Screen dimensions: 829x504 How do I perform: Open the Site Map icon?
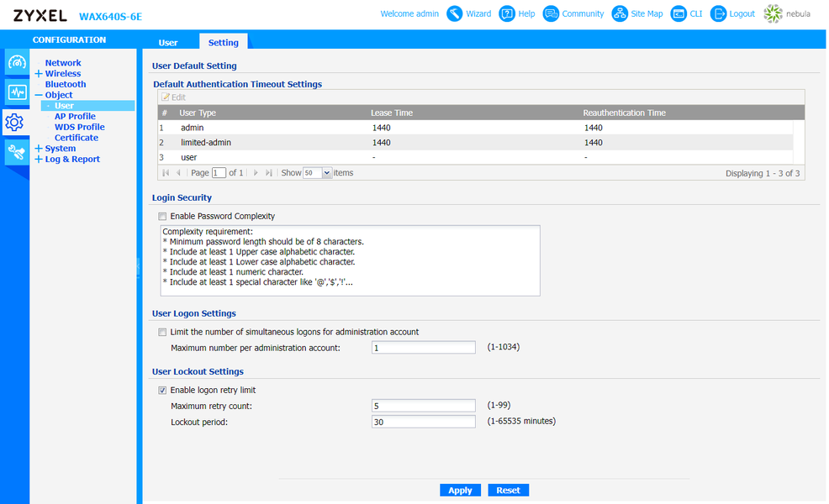[620, 13]
